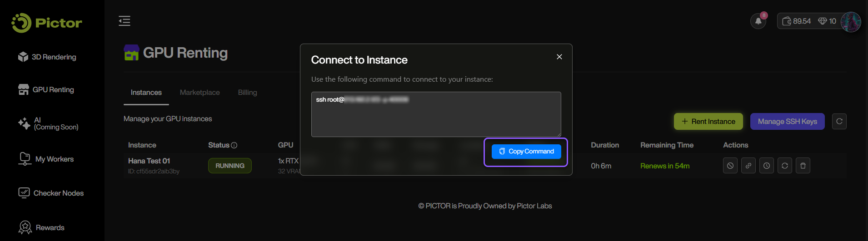This screenshot has width=868, height=241.
Task: Click the clock icon in Actions
Action: (x=767, y=166)
